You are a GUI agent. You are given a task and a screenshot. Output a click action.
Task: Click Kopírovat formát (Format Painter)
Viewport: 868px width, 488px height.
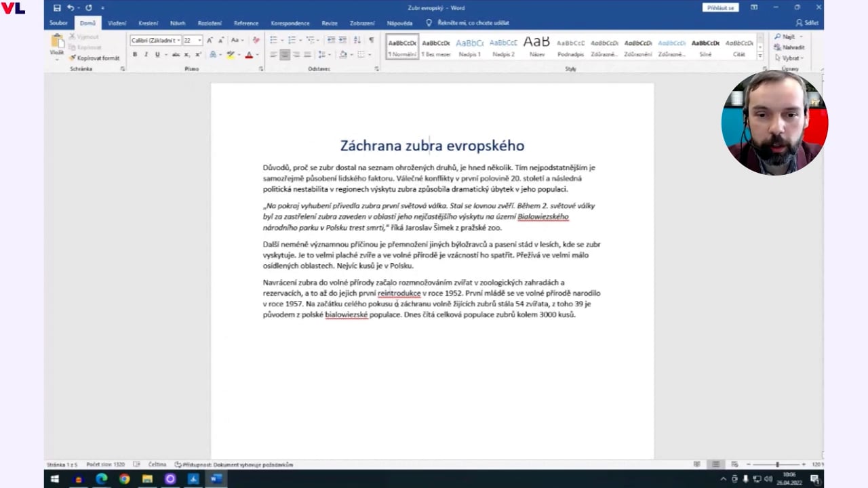(x=94, y=58)
